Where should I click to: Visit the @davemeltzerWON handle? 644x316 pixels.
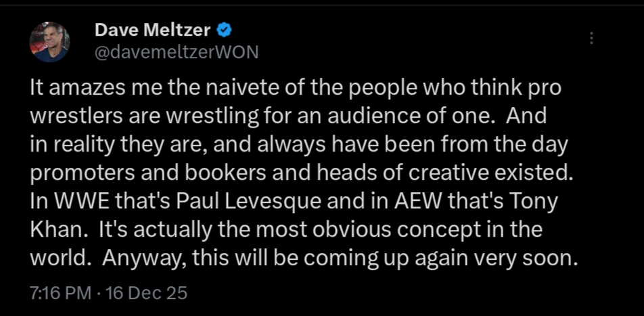tap(177, 52)
